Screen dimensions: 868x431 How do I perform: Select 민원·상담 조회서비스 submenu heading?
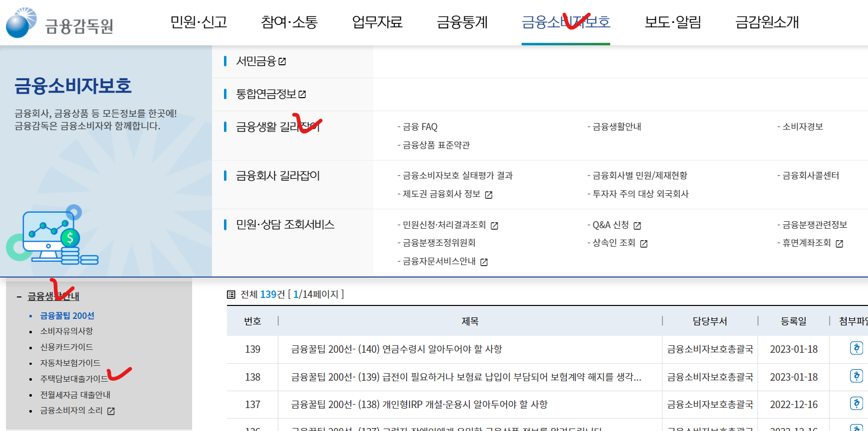coord(285,225)
